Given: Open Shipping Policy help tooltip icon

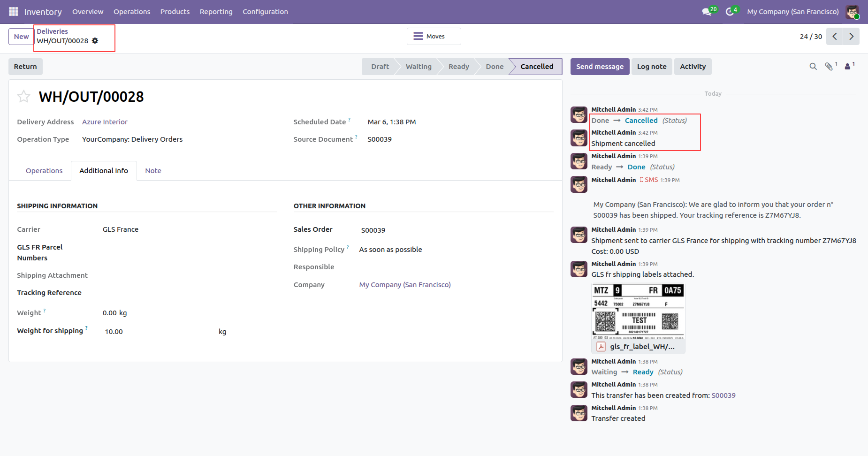Looking at the screenshot, I should pyautogui.click(x=348, y=247).
